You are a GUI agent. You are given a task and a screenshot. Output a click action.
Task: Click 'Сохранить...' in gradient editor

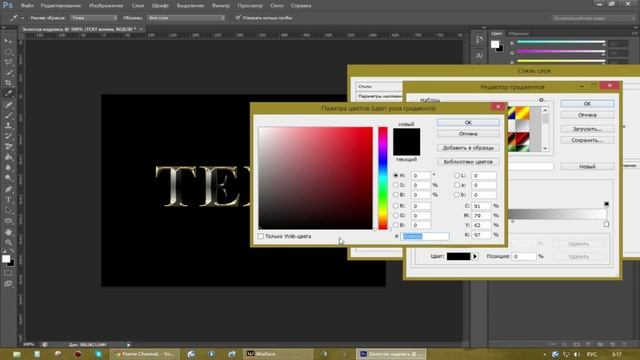(x=587, y=140)
